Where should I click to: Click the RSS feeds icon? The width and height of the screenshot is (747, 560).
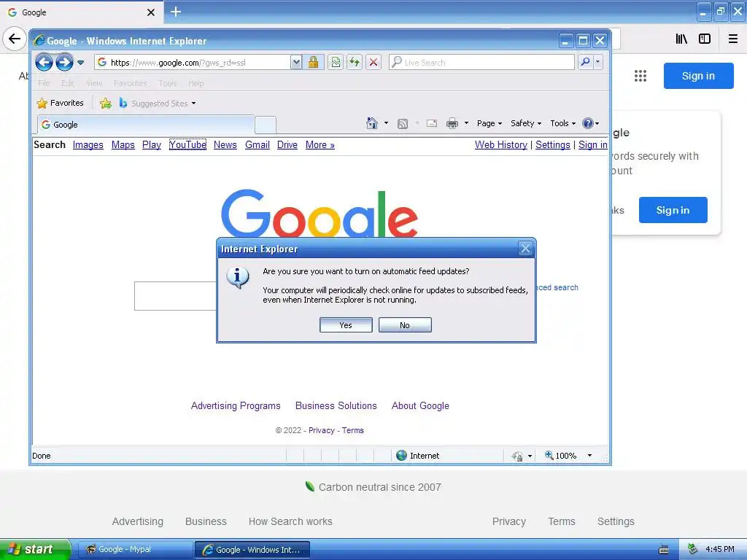tap(403, 124)
